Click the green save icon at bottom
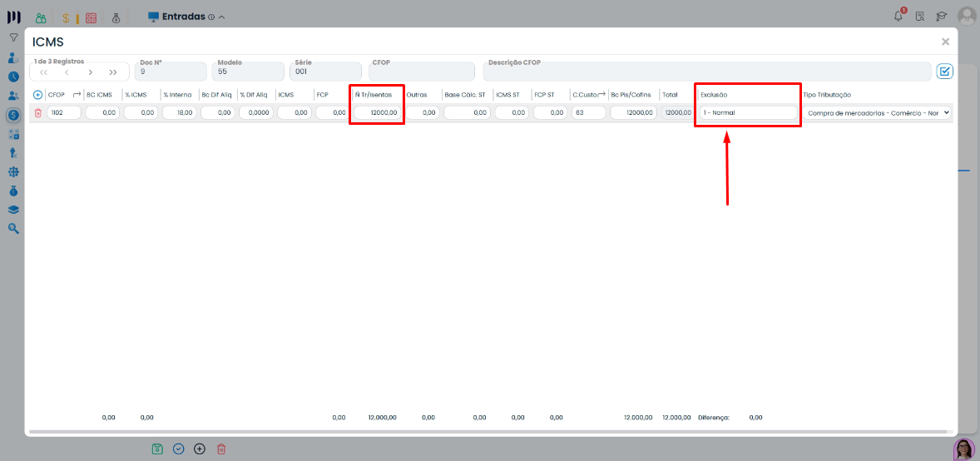The image size is (980, 461). (157, 449)
